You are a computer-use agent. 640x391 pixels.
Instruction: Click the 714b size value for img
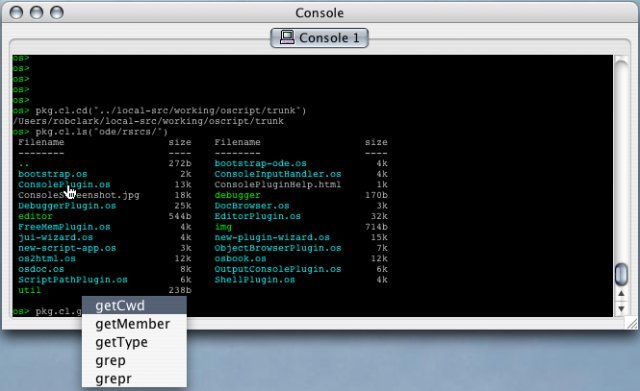376,227
